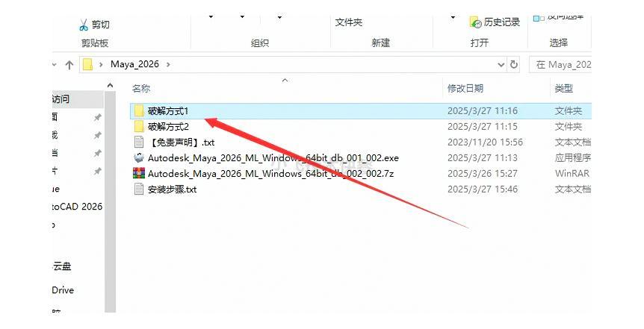644x329 pixels.
Task: Click the Maya_2026 search box
Action: click(x=562, y=65)
